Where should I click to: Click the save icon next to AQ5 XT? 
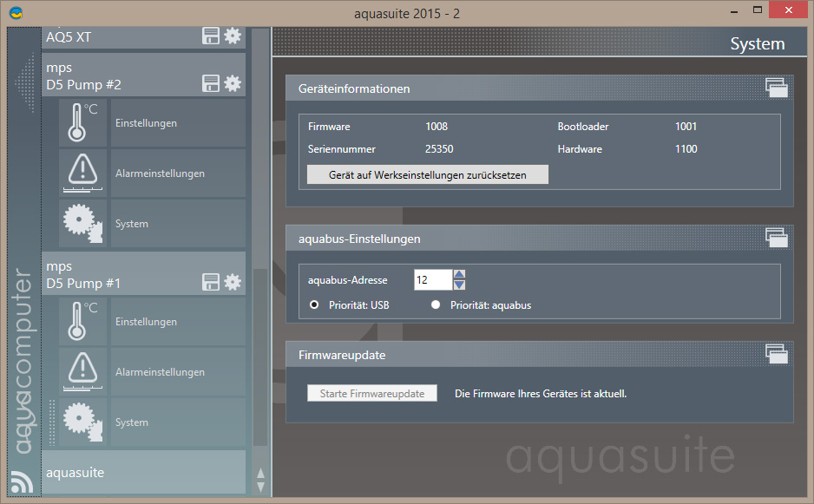[211, 36]
